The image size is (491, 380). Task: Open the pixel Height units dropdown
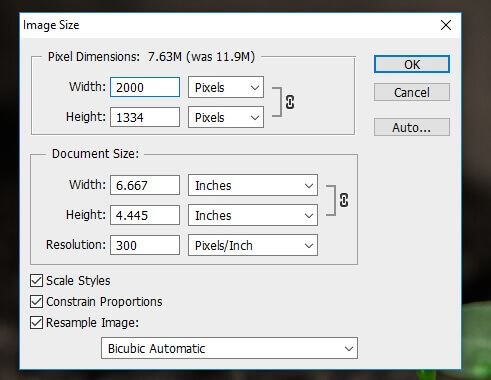click(226, 117)
